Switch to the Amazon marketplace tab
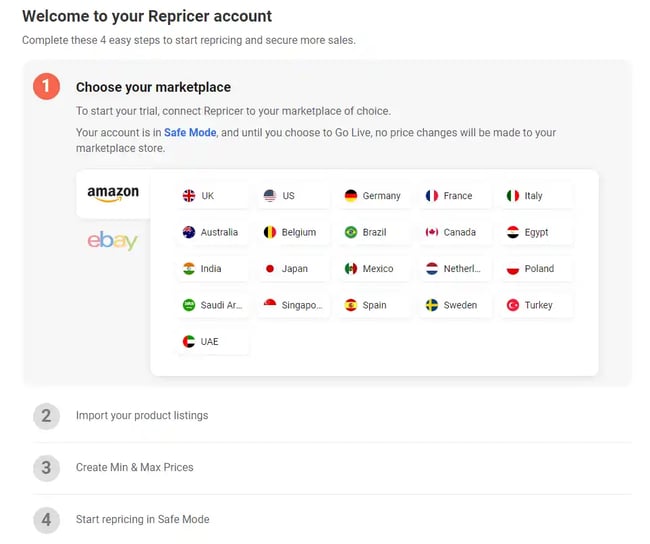 pyautogui.click(x=113, y=193)
